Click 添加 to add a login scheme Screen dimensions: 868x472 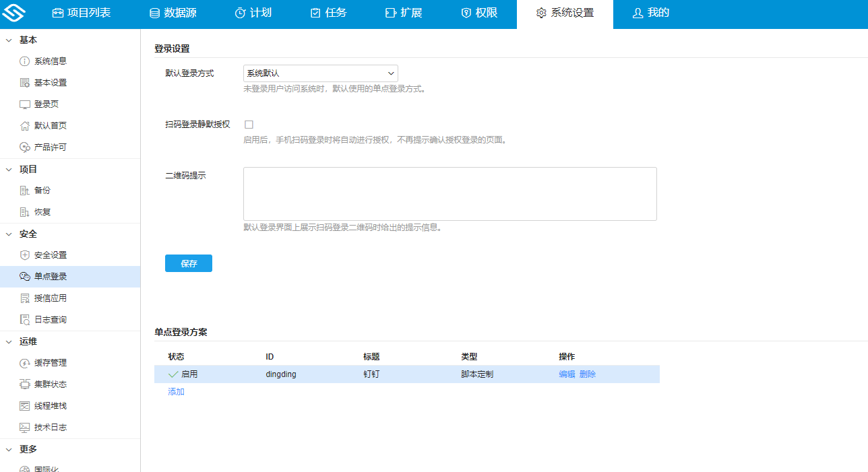click(175, 392)
